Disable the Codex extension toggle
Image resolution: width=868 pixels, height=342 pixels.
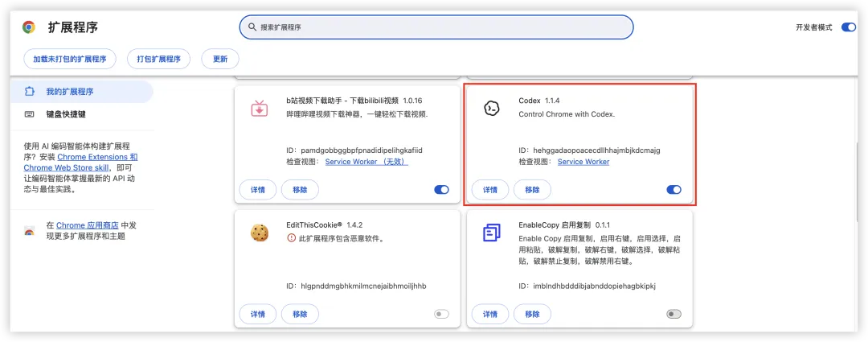tap(674, 190)
